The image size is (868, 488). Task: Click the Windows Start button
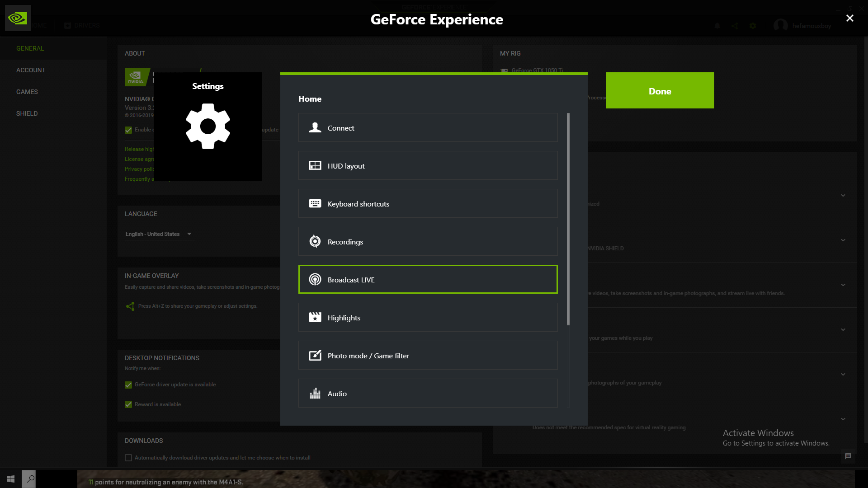click(x=11, y=479)
